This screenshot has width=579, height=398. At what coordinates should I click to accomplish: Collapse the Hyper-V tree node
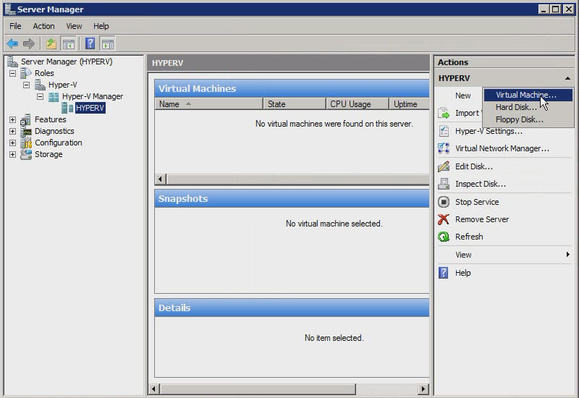pos(26,85)
